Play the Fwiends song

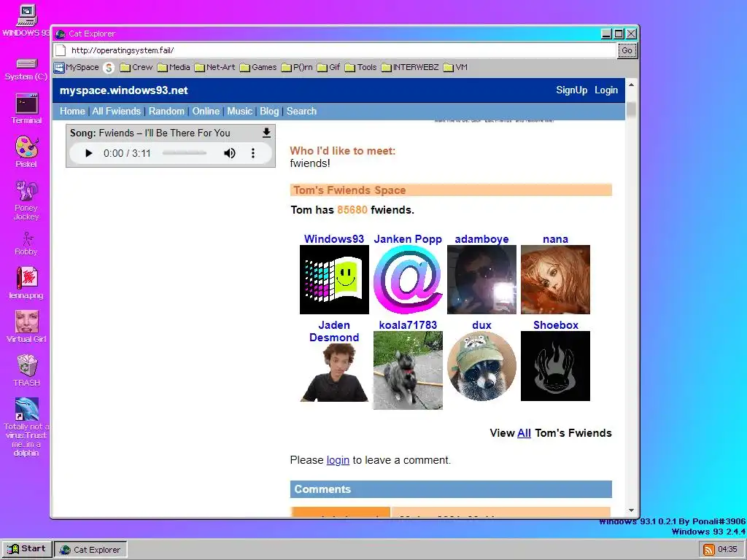pos(88,153)
